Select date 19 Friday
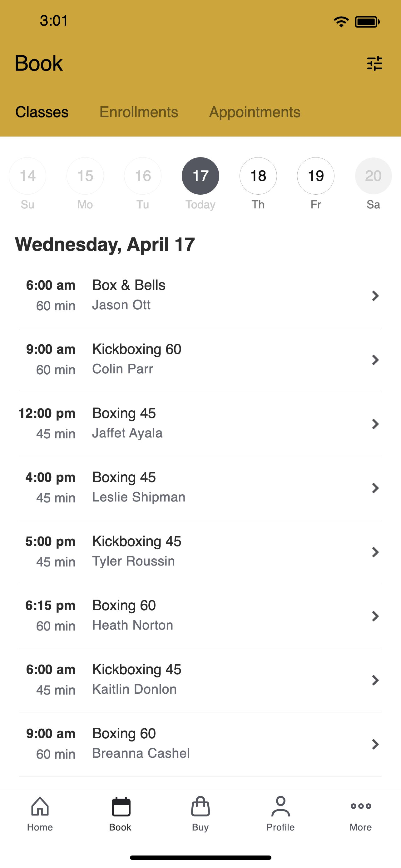The width and height of the screenshot is (401, 868). point(316,176)
